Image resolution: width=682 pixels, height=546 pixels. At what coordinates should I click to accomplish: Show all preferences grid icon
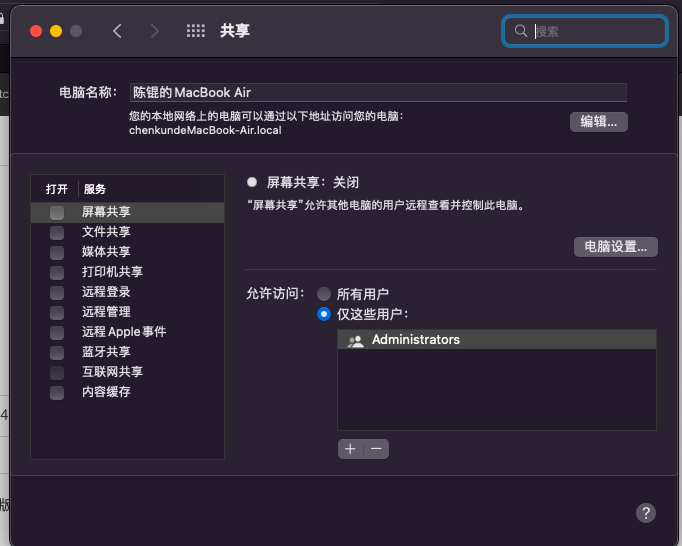tap(195, 31)
